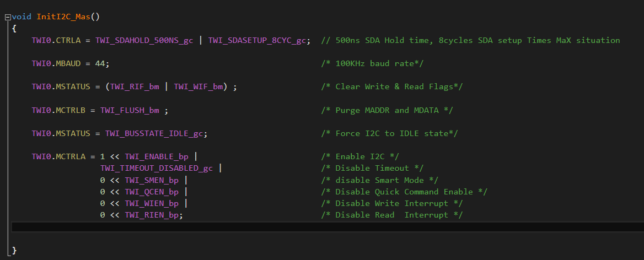The image size is (644, 260).
Task: Click the TWI_QCEN_bp token
Action: point(152,192)
